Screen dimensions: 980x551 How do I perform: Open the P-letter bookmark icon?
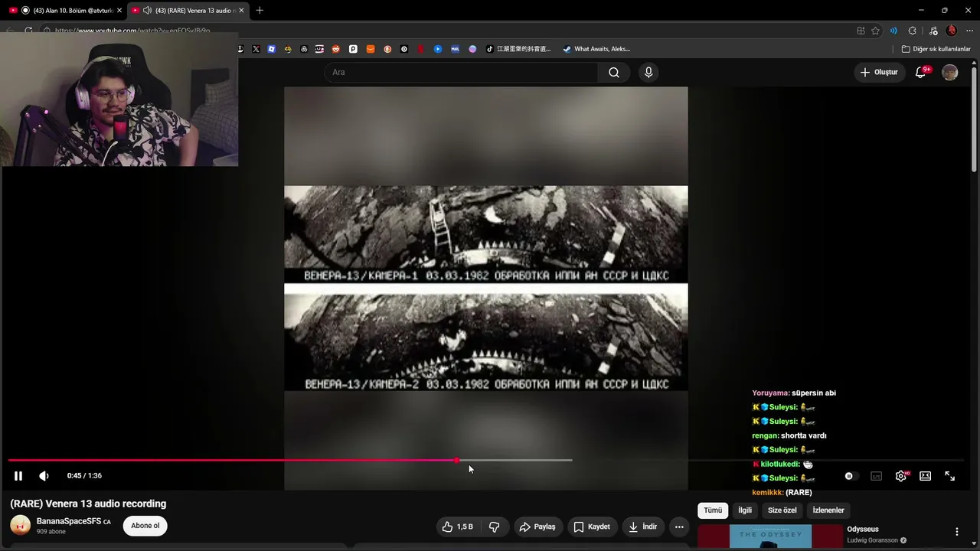pyautogui.click(x=353, y=49)
